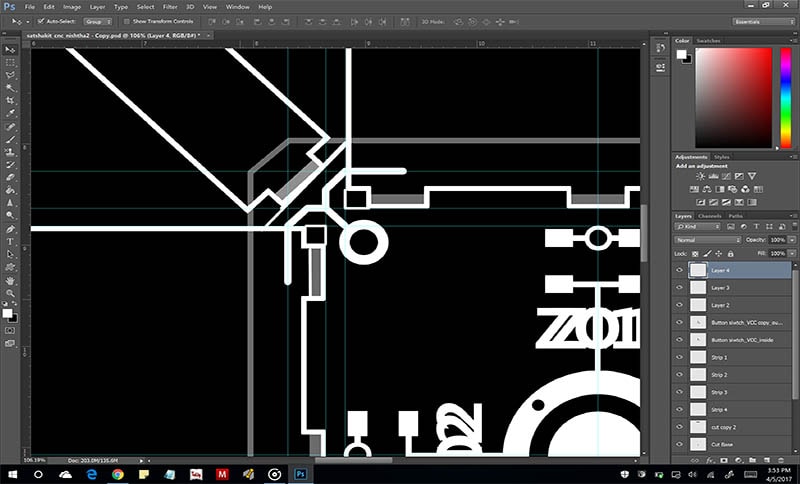Select the Crop tool
800x484 pixels.
10,100
